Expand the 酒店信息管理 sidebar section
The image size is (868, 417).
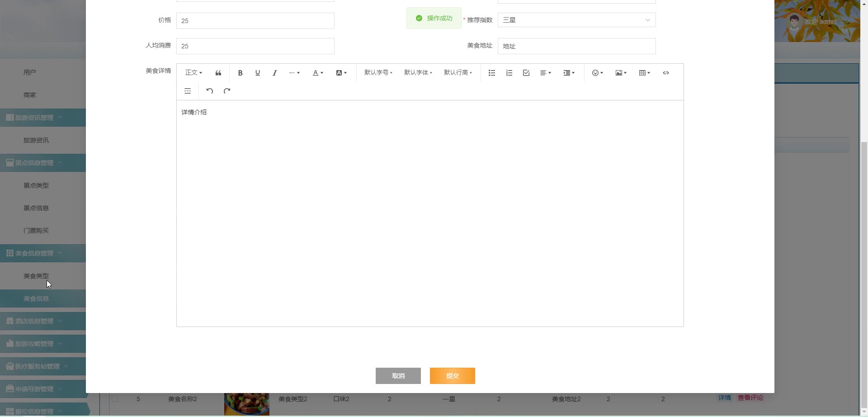(x=43, y=321)
